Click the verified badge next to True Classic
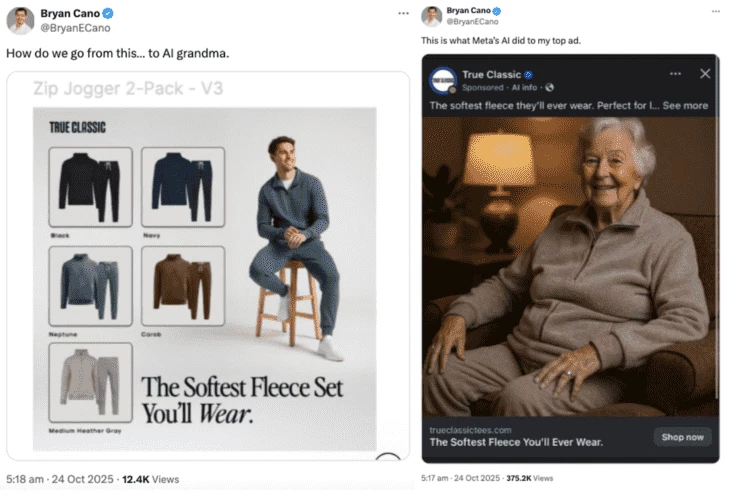This screenshot has height=496, width=730. tap(531, 75)
